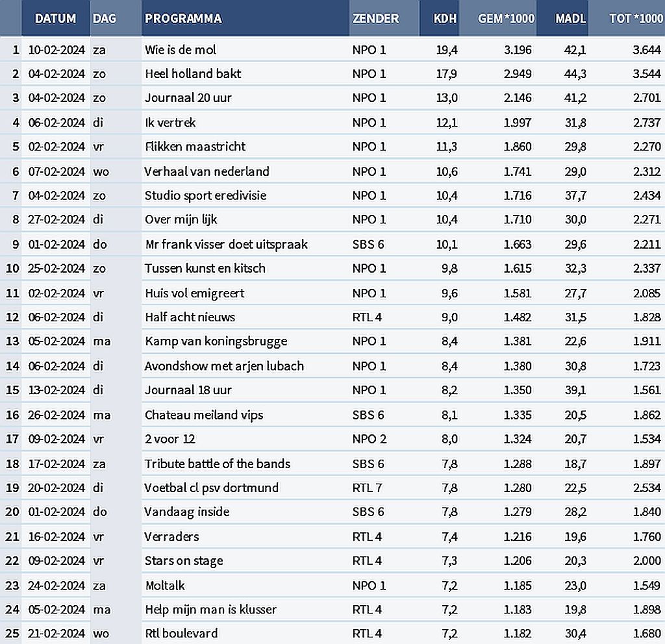Viewport: 665px width, 644px height.
Task: Click the 'Ik vertrek' program cell
Action: click(170, 123)
